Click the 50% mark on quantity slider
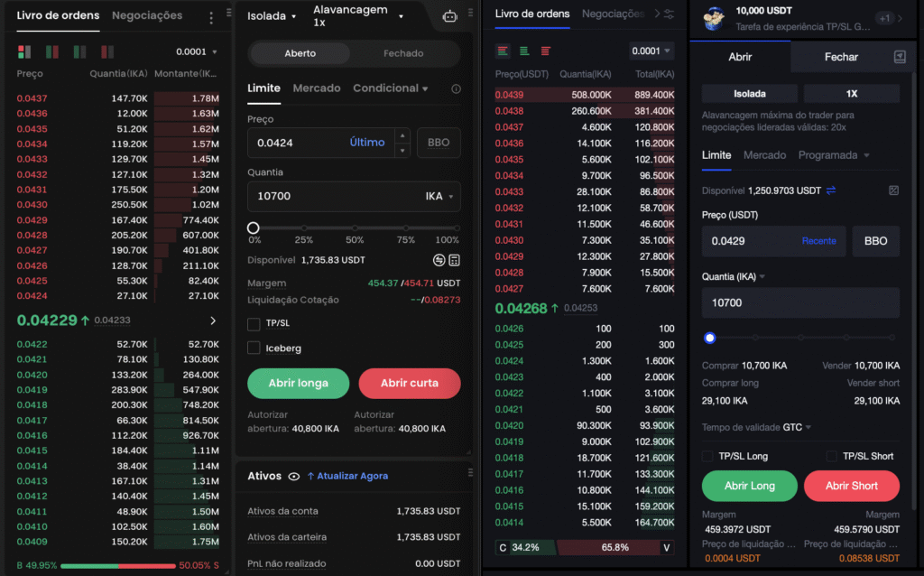Screen dimensions: 924x576 point(355,228)
